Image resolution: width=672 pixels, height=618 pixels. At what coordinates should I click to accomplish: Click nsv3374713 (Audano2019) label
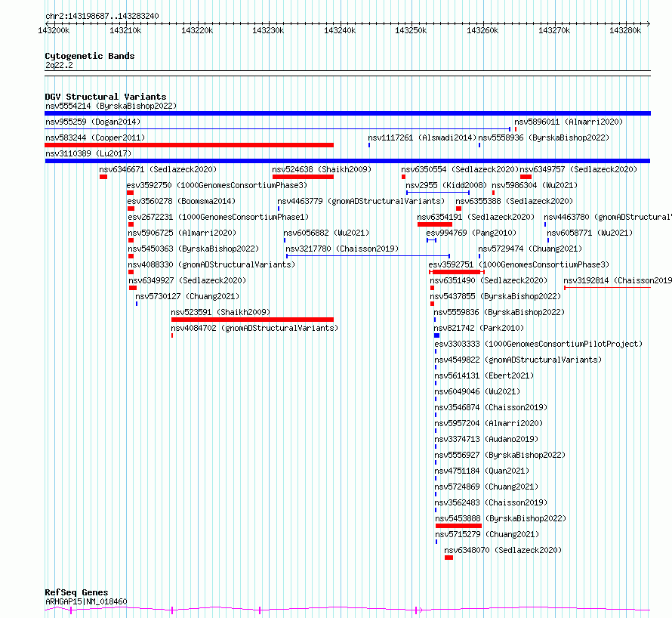(x=486, y=439)
